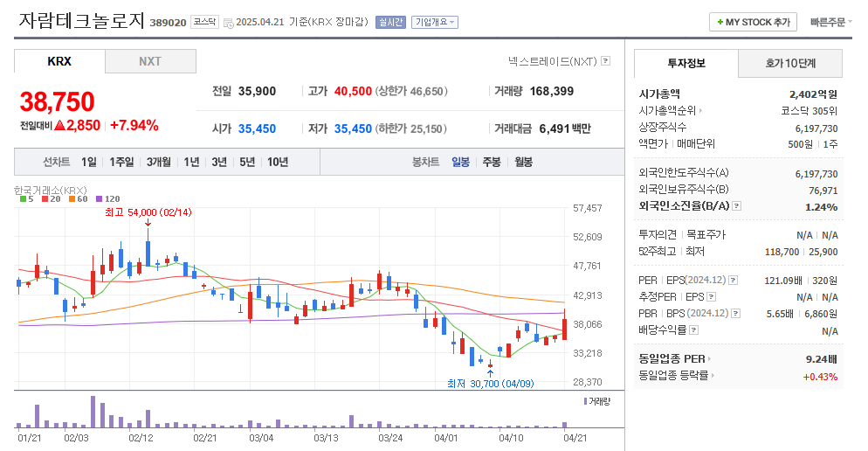Switch to the NXT tab
This screenshot has height=451, width=868.
(x=150, y=61)
